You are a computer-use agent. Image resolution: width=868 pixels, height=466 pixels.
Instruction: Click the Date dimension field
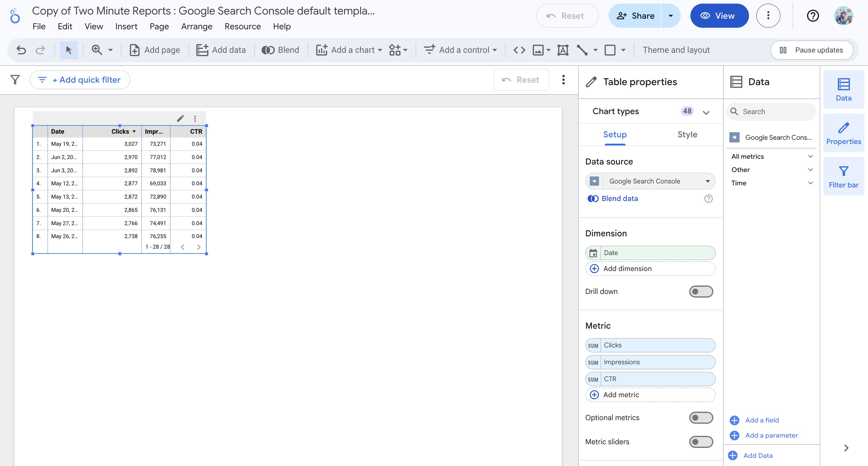coord(650,253)
